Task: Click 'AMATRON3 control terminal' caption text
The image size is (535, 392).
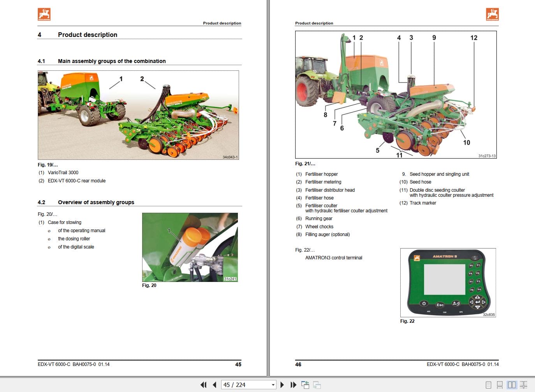Action: coord(334,258)
